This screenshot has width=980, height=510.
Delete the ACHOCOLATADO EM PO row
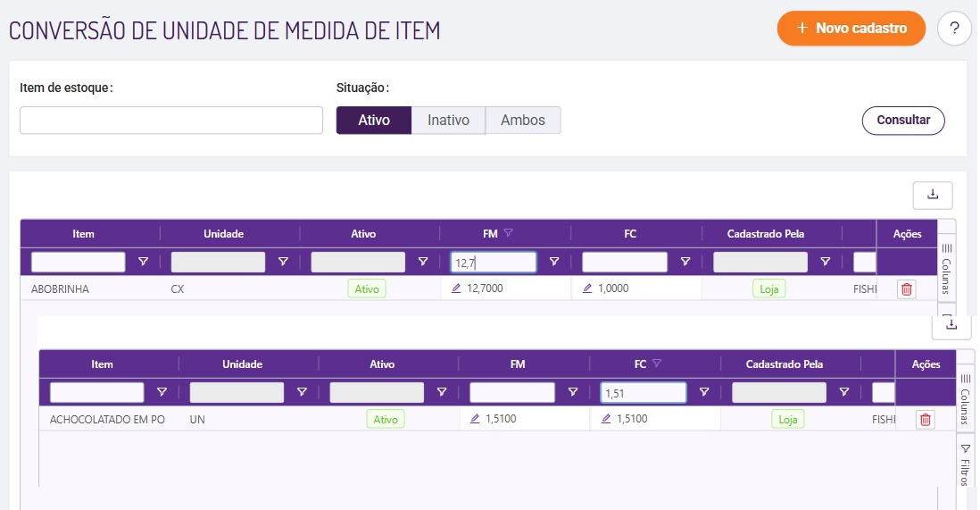tap(925, 420)
